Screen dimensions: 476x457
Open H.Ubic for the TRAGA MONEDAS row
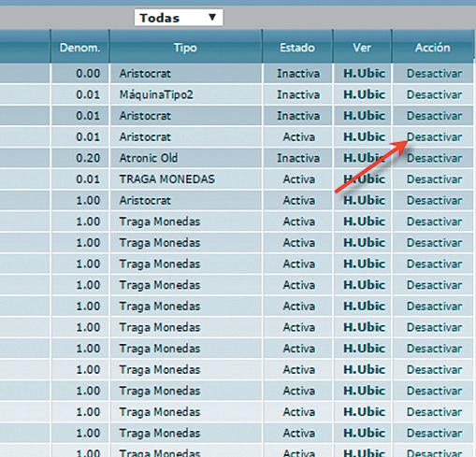pos(364,179)
